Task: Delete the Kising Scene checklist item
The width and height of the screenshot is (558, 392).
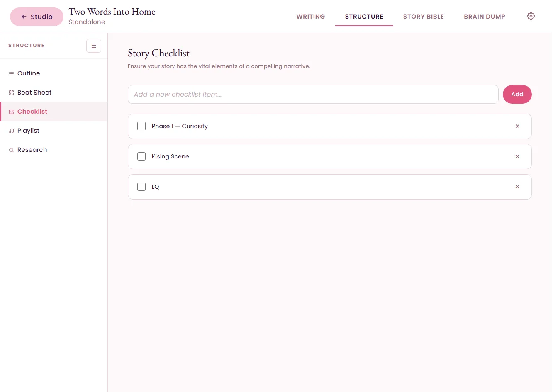Action: [517, 156]
